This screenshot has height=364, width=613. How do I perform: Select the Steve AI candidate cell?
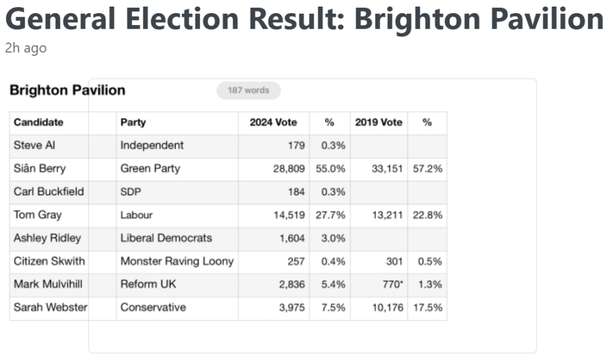(34, 145)
